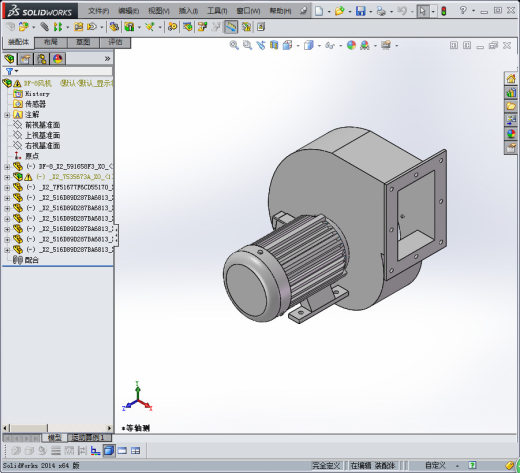Click the Print icon in the top toolbar

coord(381,11)
